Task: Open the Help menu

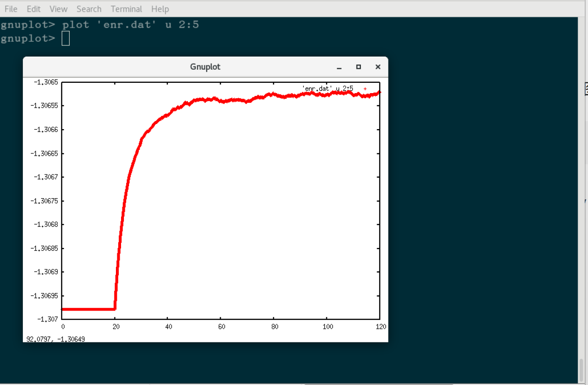Action: (160, 9)
